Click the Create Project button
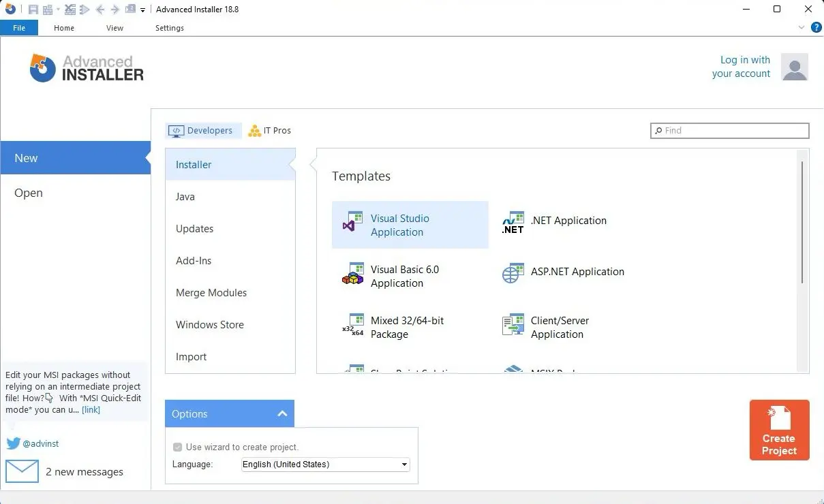Image resolution: width=824 pixels, height=504 pixels. tap(779, 430)
